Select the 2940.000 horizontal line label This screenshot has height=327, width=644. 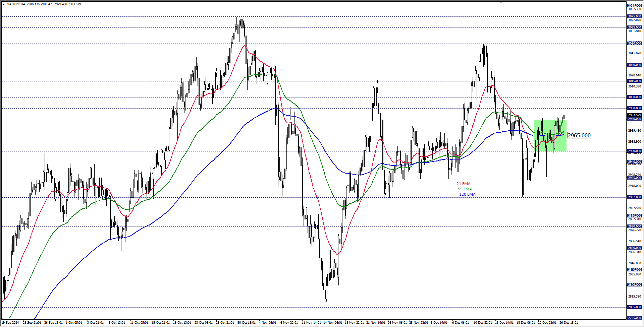click(634, 162)
